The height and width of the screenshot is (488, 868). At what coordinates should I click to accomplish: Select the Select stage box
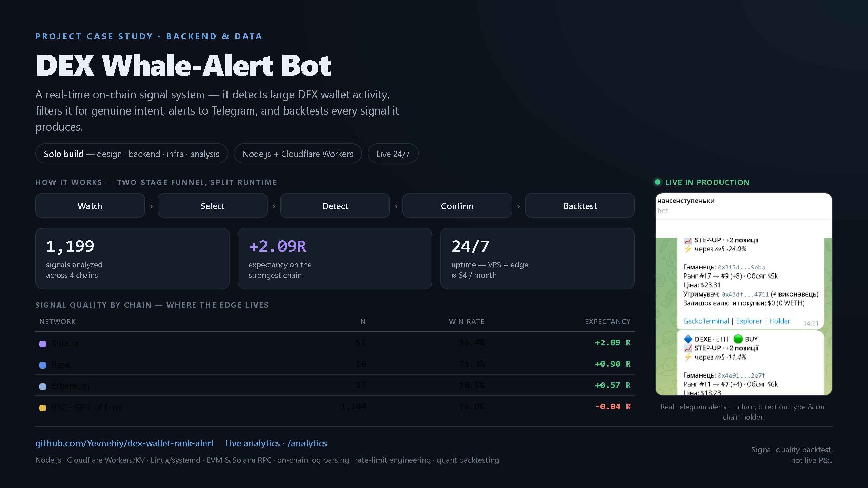(213, 206)
